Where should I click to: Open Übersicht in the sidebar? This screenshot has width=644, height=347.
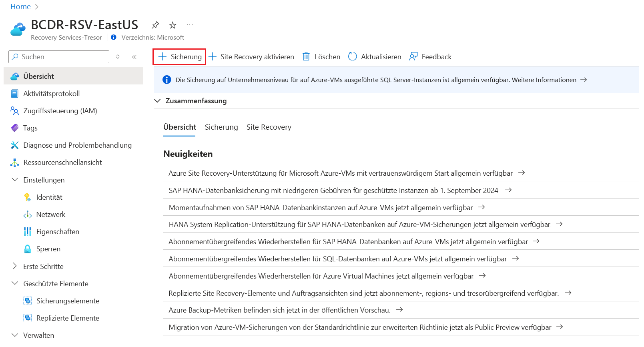coord(73,76)
